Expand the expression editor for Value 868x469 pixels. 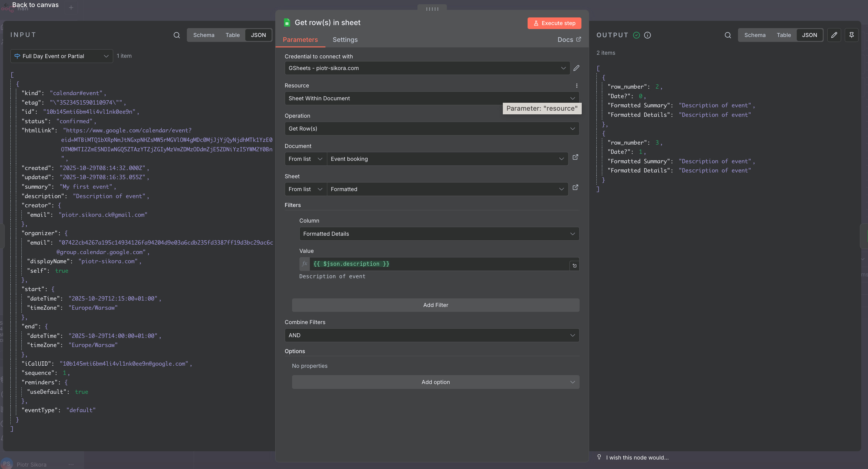pyautogui.click(x=574, y=265)
